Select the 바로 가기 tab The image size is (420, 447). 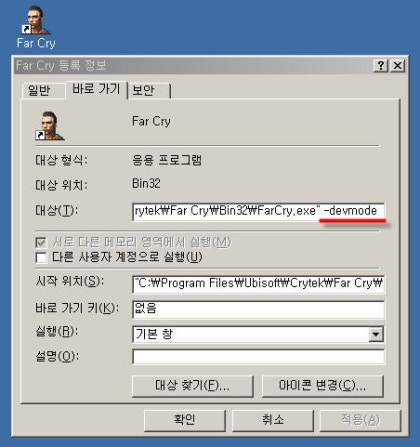click(x=96, y=89)
